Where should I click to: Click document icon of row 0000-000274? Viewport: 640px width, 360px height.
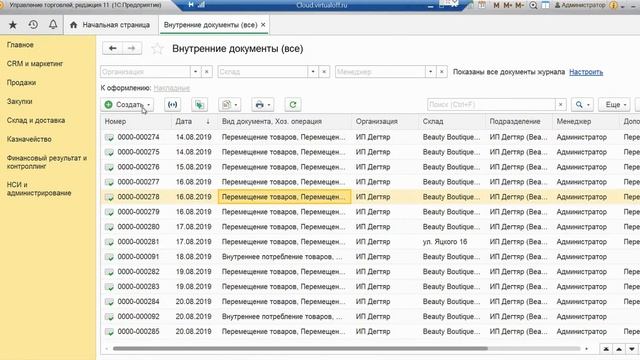click(109, 138)
